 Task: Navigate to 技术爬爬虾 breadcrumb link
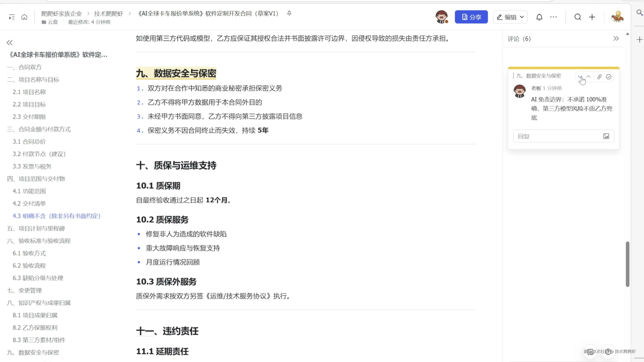109,13
